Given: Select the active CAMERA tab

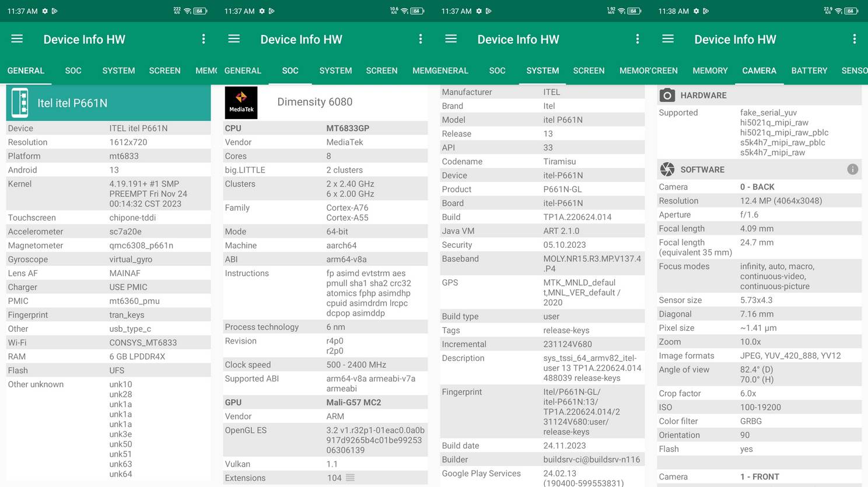Looking at the screenshot, I should click(759, 71).
